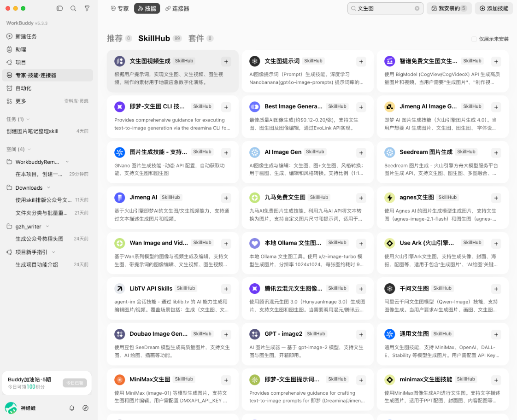Viewport: 517px width, 420px height.
Task: Open 新建任务 in the sidebar
Action: coord(47,36)
